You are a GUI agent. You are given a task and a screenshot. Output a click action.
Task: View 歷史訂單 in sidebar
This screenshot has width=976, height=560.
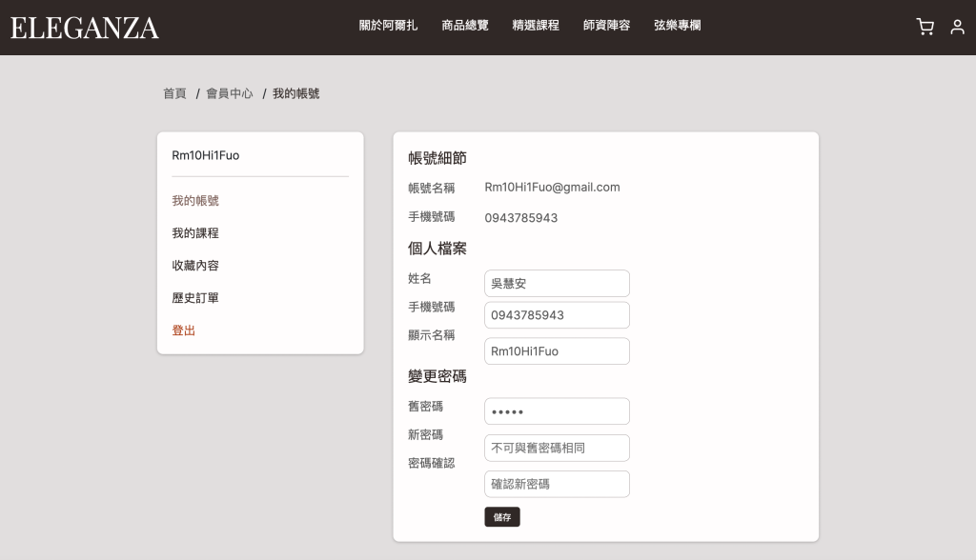coord(195,298)
